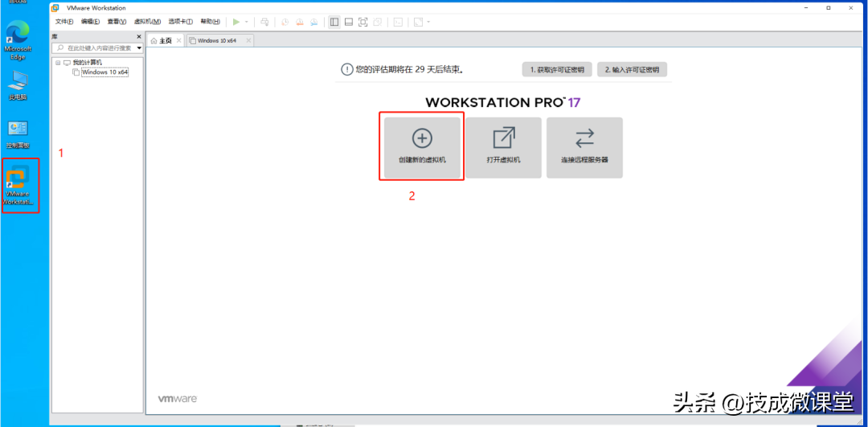
Task: Close the 库 library panel
Action: [139, 36]
